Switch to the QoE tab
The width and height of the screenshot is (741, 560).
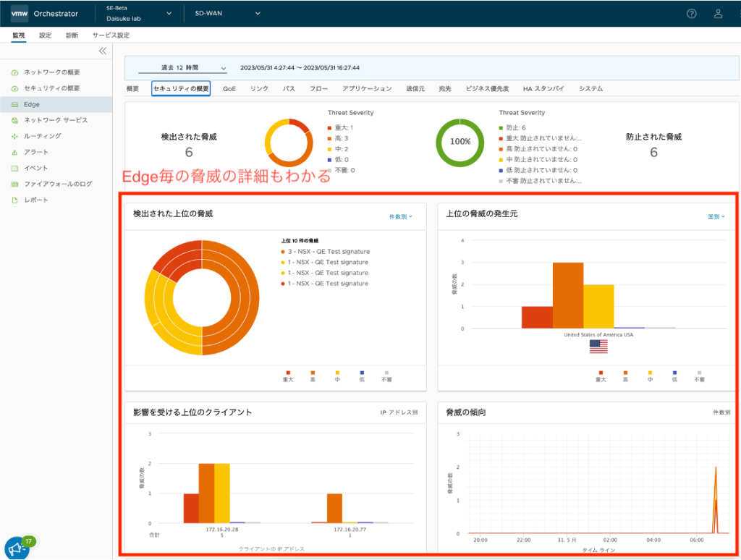[x=229, y=88]
